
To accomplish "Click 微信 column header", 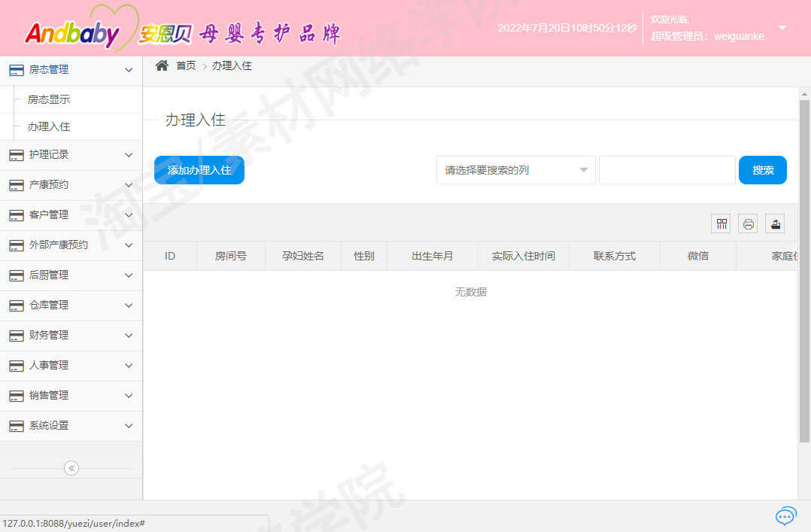I will click(697, 256).
